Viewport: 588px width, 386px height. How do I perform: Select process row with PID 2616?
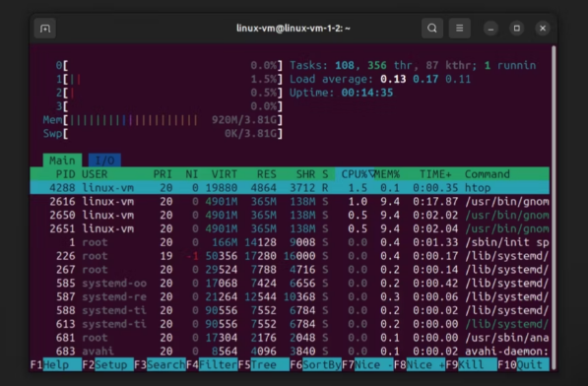click(290, 202)
